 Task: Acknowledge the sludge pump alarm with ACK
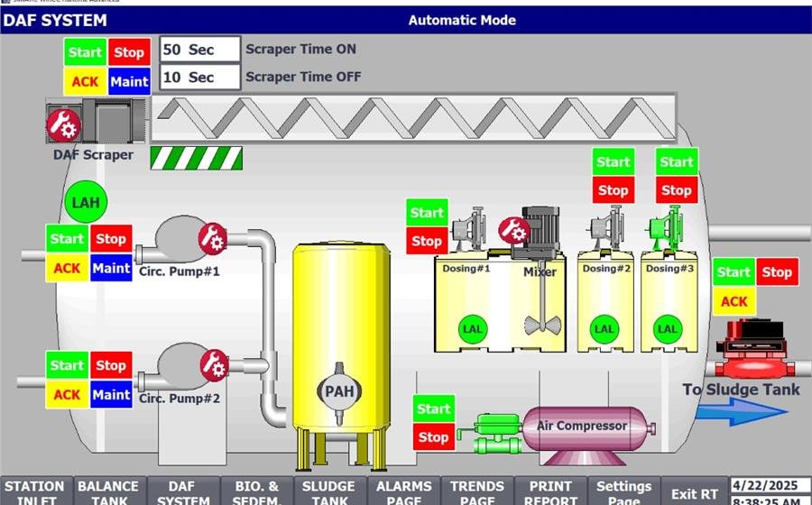click(x=734, y=302)
